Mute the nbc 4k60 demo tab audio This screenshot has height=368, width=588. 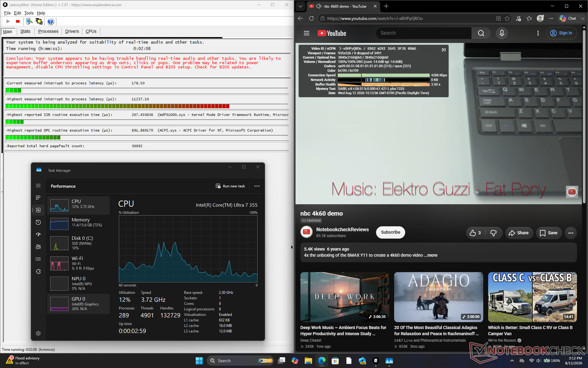pos(319,6)
